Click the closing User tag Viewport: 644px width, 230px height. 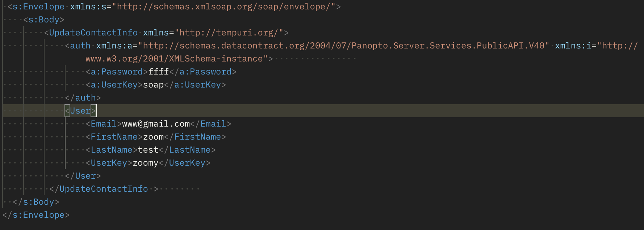pyautogui.click(x=83, y=176)
